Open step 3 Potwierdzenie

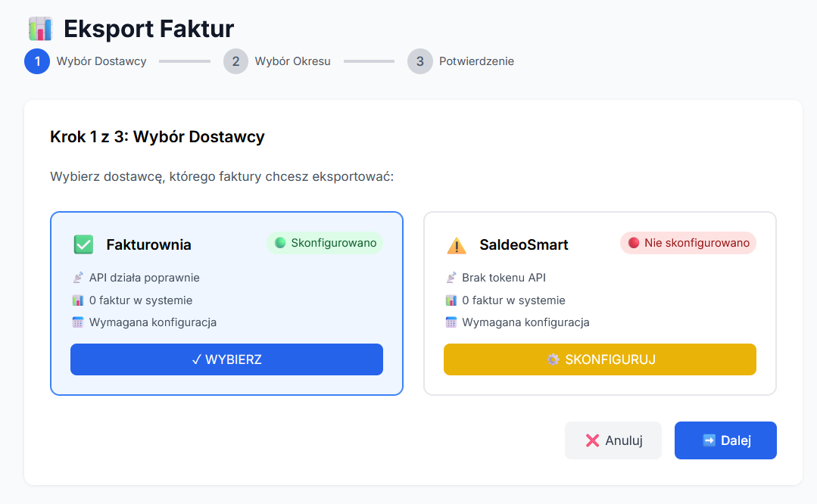(420, 61)
